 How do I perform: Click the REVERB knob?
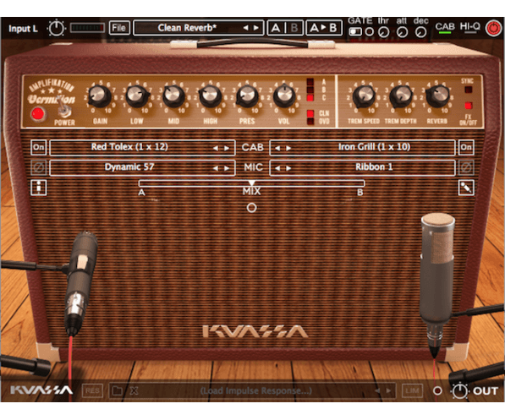tap(437, 95)
